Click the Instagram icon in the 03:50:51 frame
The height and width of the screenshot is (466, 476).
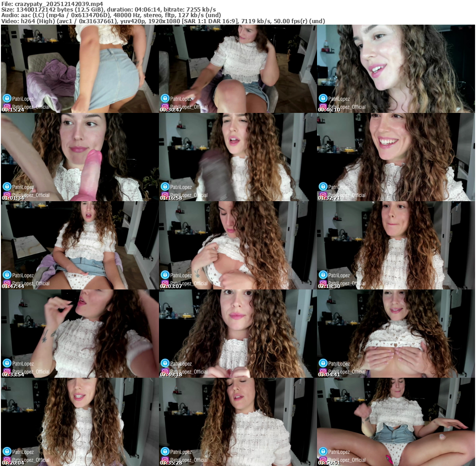[322, 460]
